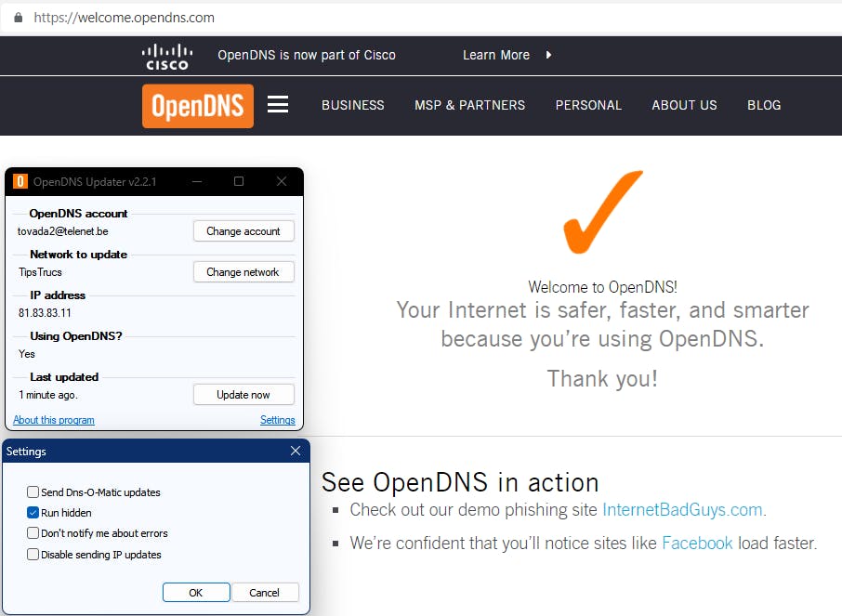Open the BUSINESS menu item
842x616 pixels.
353,105
